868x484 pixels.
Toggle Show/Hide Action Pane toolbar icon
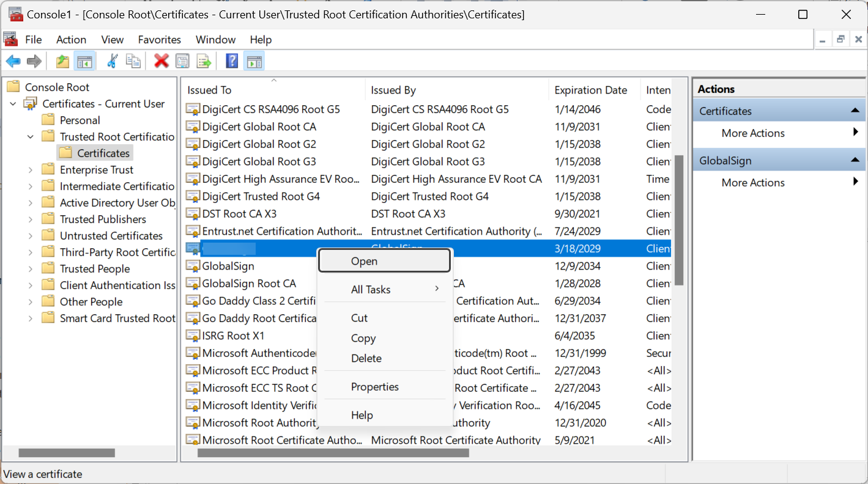[x=253, y=61]
